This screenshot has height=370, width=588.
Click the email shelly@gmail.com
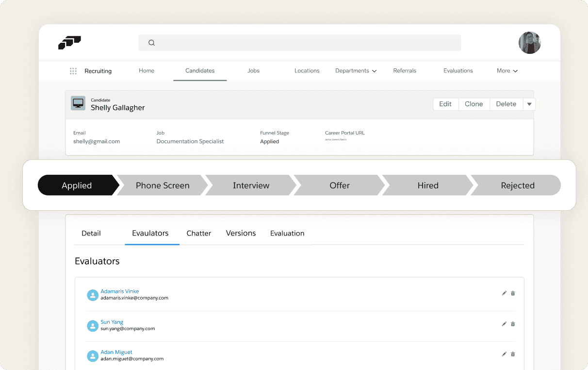pos(97,141)
